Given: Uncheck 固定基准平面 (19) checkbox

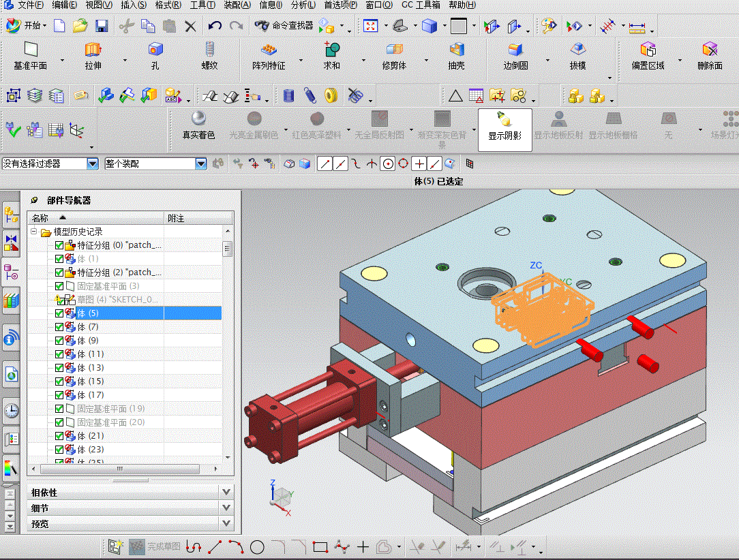Looking at the screenshot, I should tap(59, 409).
